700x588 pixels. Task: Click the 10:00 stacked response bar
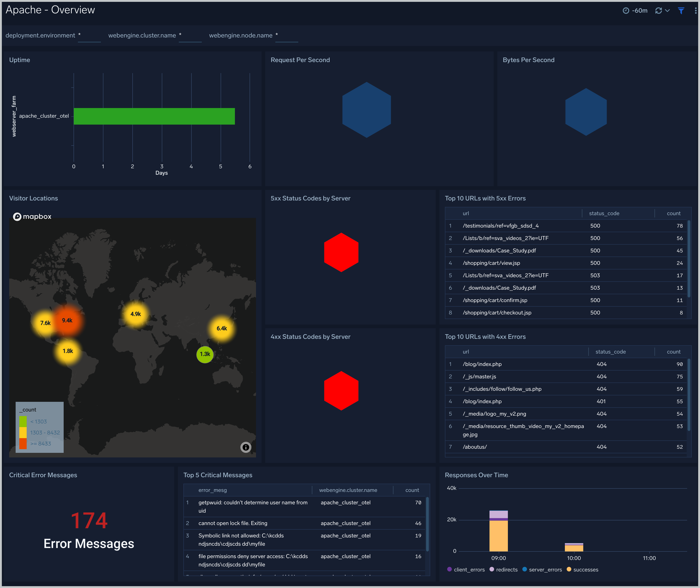point(574,547)
